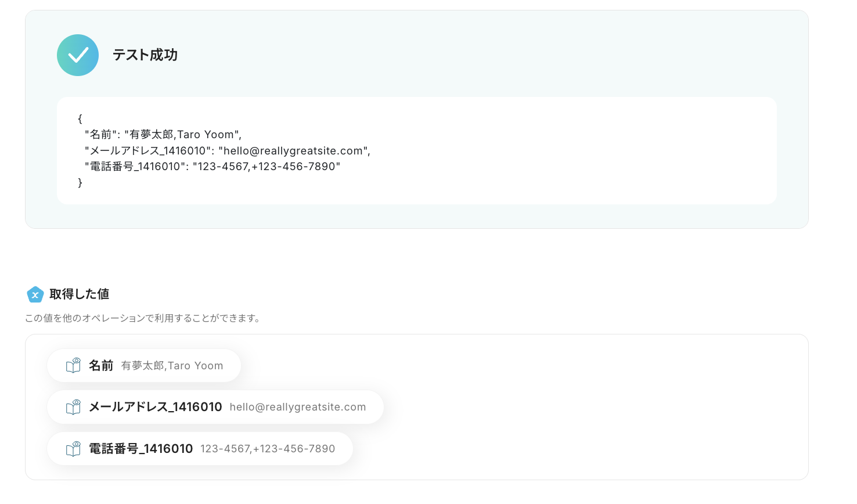This screenshot has height=504, width=857.
Task: Click the book icon in メールアドレス_1416010 chip
Action: (73, 407)
